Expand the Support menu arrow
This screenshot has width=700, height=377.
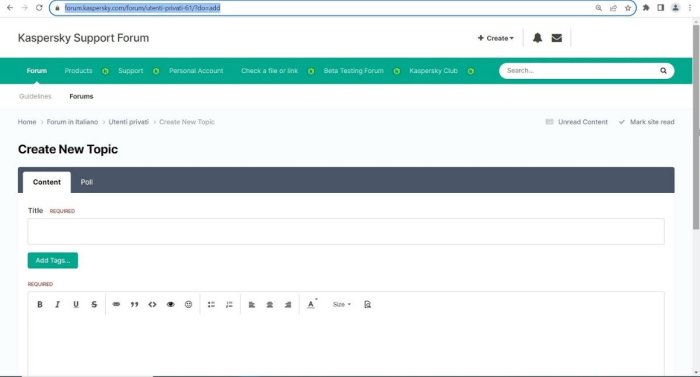(156, 71)
